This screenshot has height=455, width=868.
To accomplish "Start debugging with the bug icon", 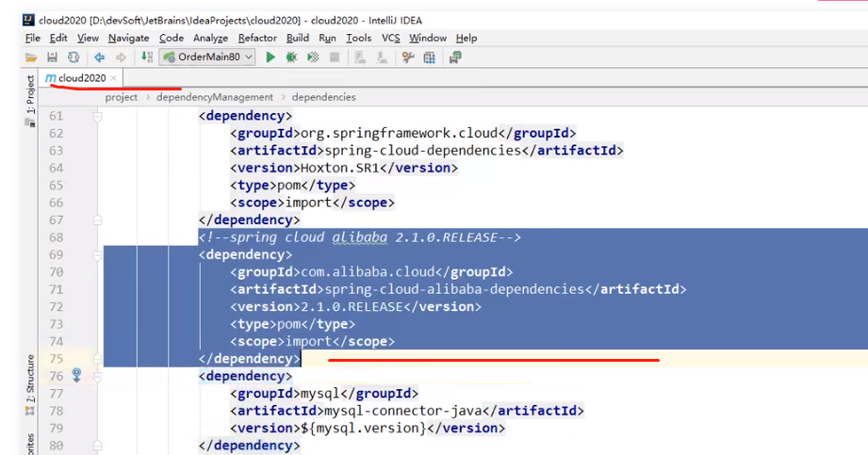I will (x=291, y=57).
